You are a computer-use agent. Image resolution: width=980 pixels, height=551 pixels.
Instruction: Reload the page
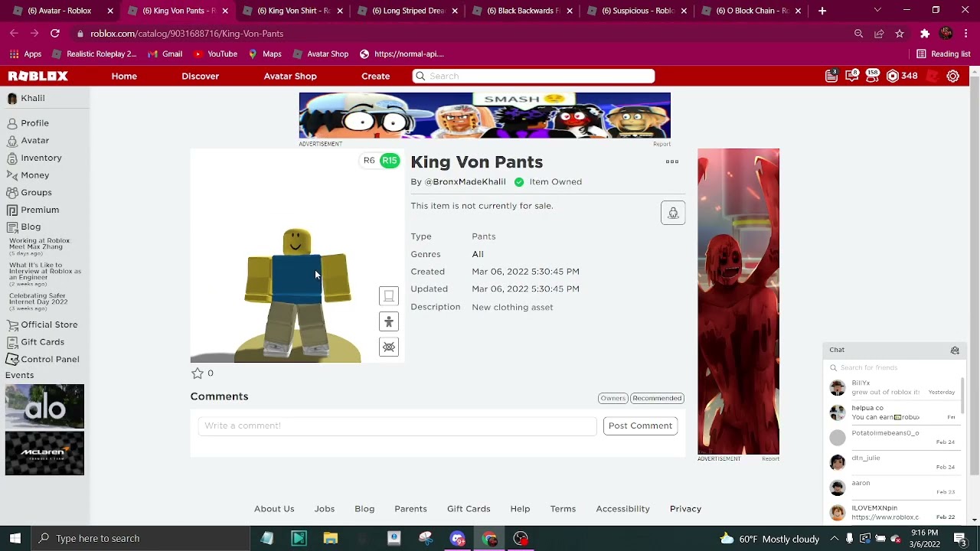[55, 34]
